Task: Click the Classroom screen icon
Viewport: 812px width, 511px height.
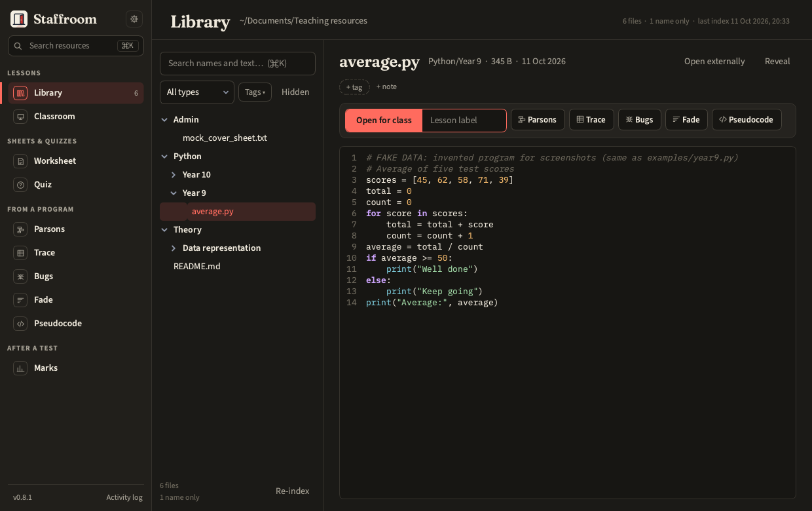Action: click(x=20, y=117)
